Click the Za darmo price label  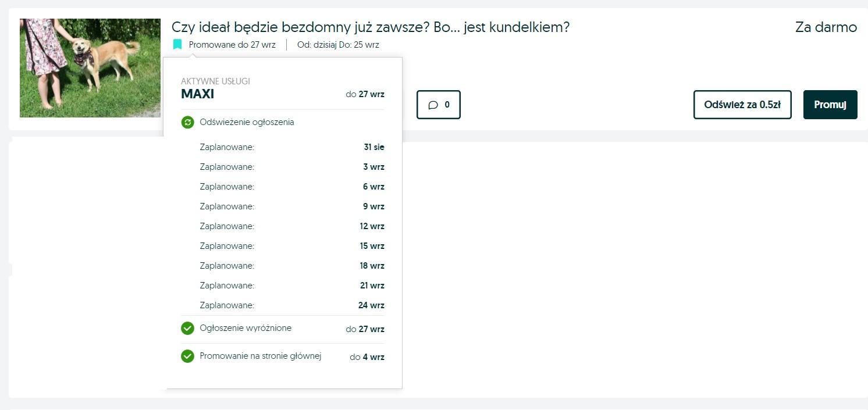click(x=826, y=27)
